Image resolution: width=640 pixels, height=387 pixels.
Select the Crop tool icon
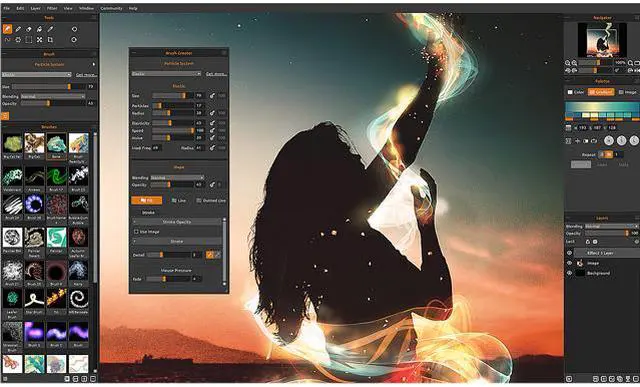(x=50, y=40)
